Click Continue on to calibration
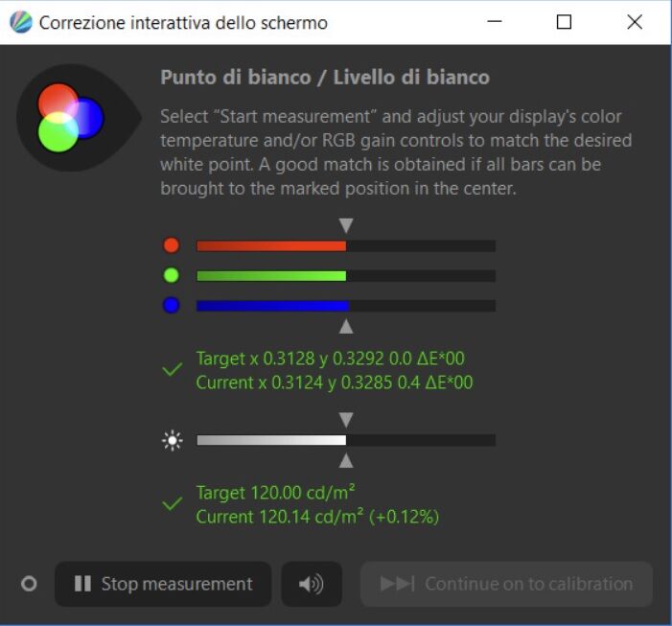This screenshot has height=626, width=672. 506,584
